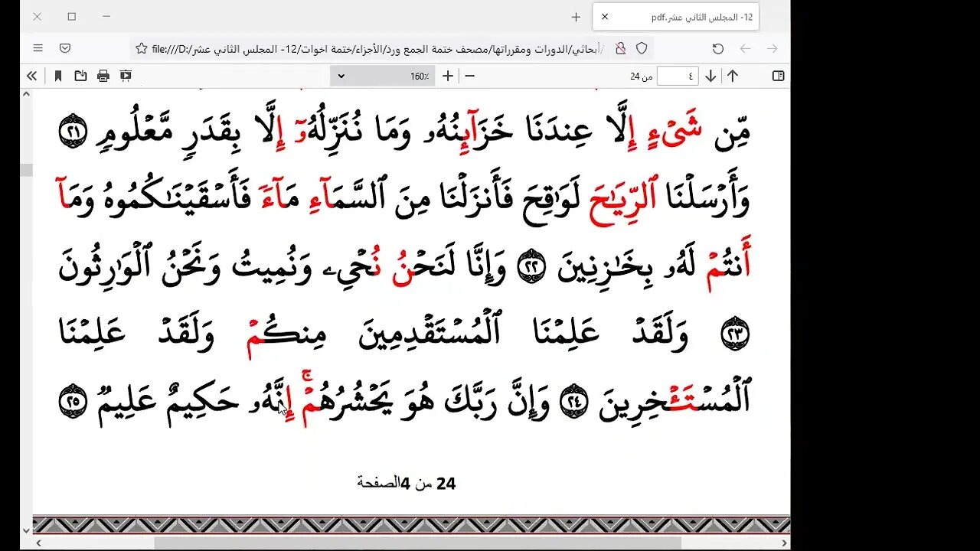Maximize the browser window
The width and height of the screenshot is (980, 551).
(72, 16)
